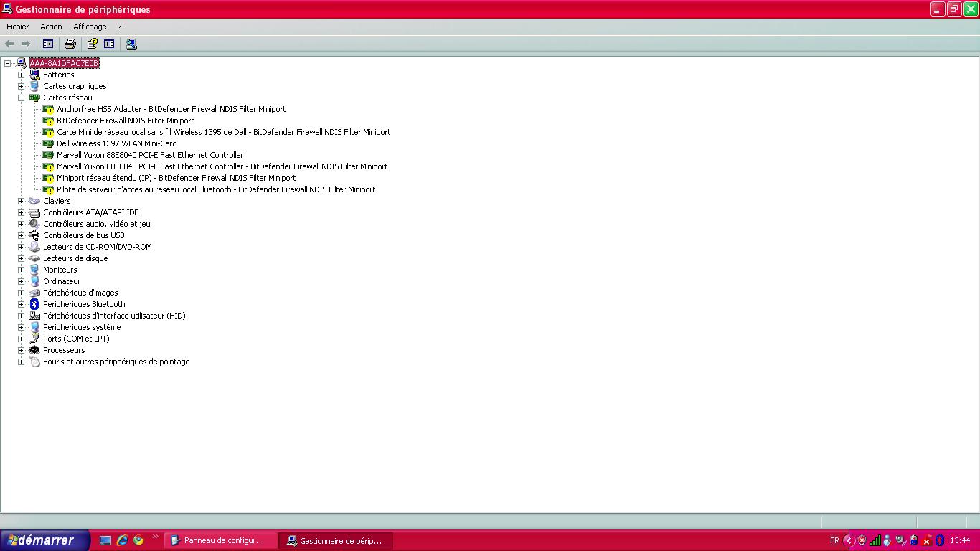Viewport: 980px width, 551px height.
Task: Expand Souris et autres périphériques de pointage
Action: (21, 362)
